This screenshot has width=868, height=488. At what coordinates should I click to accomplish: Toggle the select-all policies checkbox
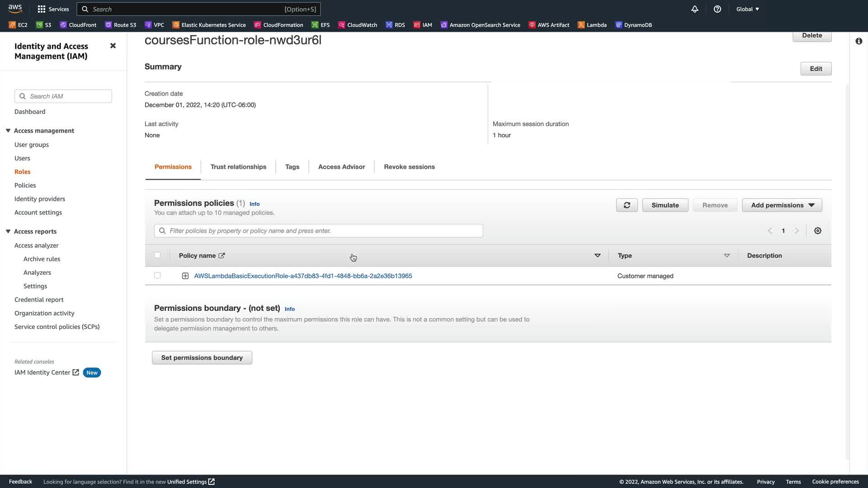tap(157, 255)
